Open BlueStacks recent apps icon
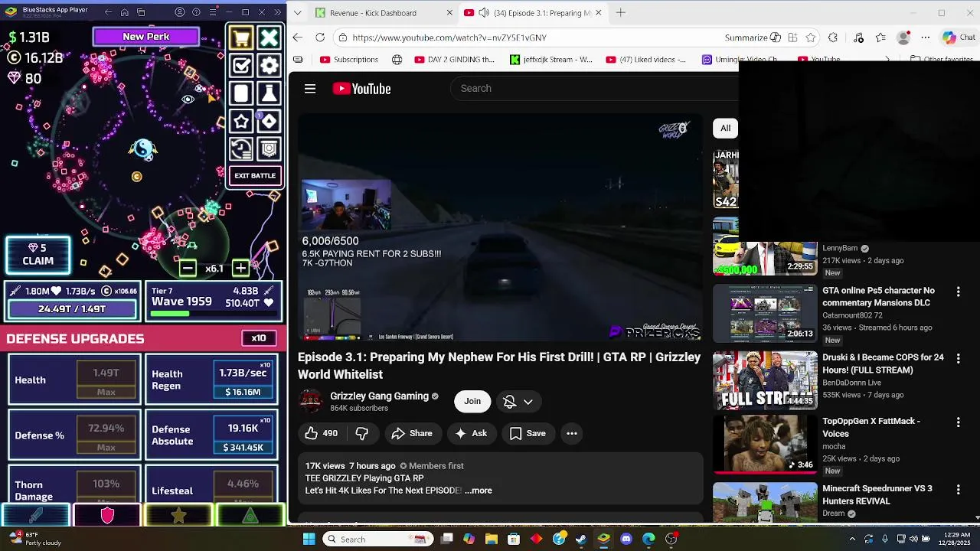980x551 pixels. tap(142, 12)
